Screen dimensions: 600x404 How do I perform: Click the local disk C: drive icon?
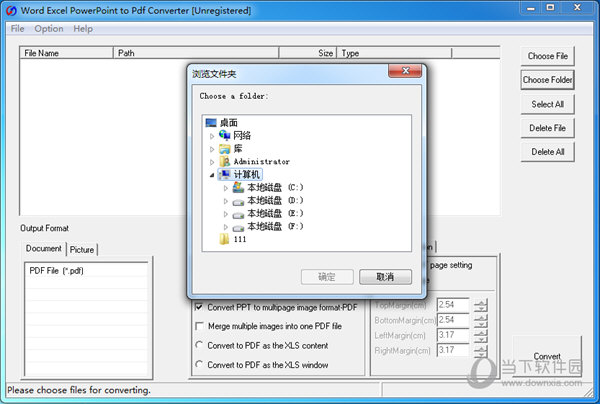coord(238,187)
